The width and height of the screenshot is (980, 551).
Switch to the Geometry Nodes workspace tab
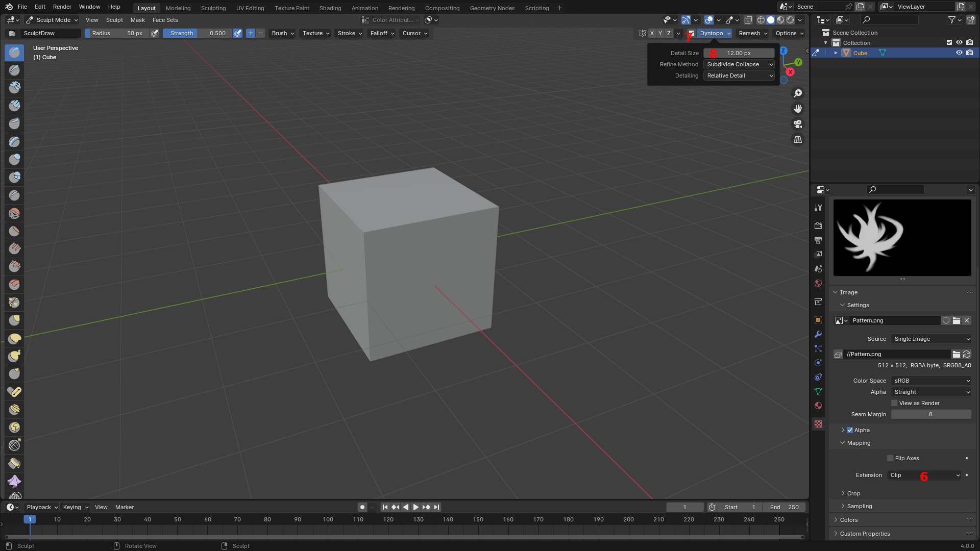click(x=493, y=8)
